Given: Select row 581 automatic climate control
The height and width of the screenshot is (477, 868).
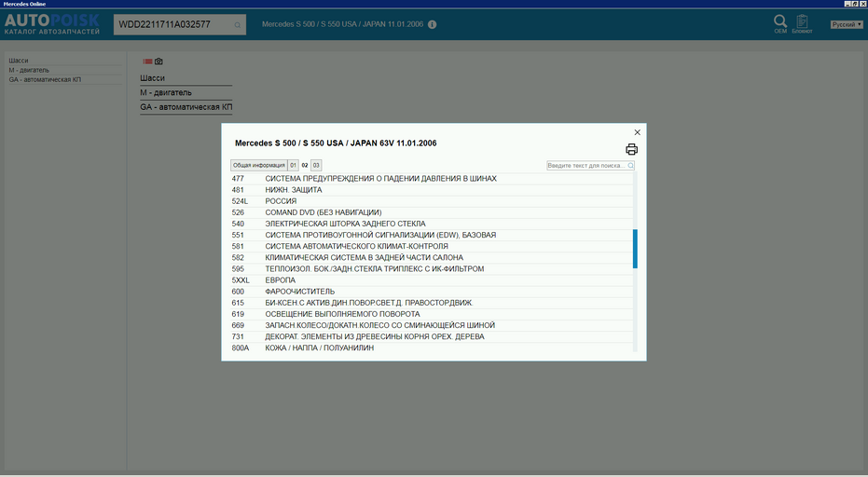Looking at the screenshot, I should (432, 246).
